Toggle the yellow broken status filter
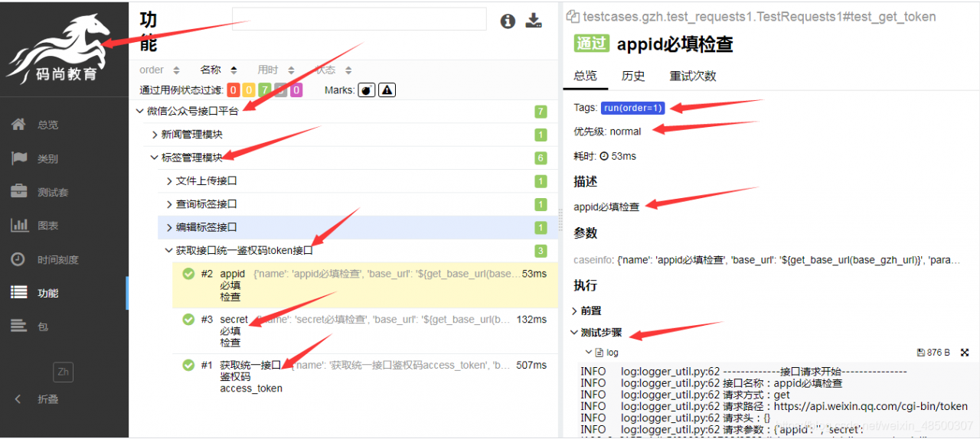Viewport: 980px width, 439px height. tap(249, 90)
